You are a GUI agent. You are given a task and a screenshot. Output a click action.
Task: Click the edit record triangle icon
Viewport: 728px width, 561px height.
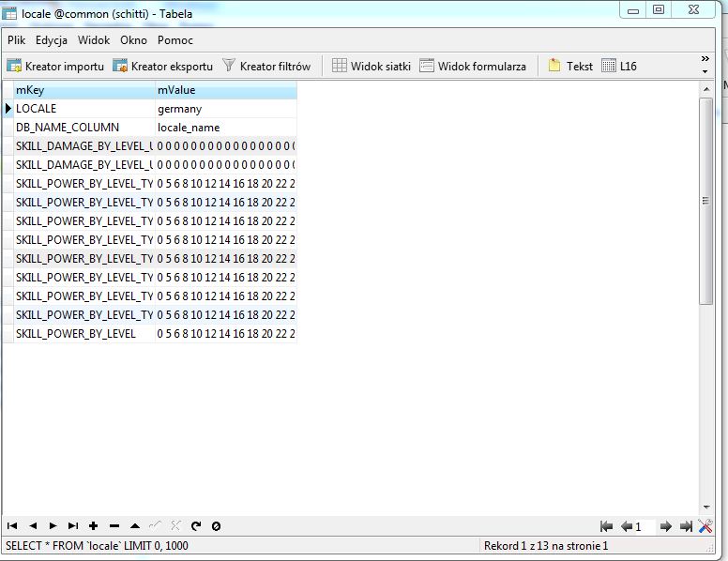tap(135, 525)
